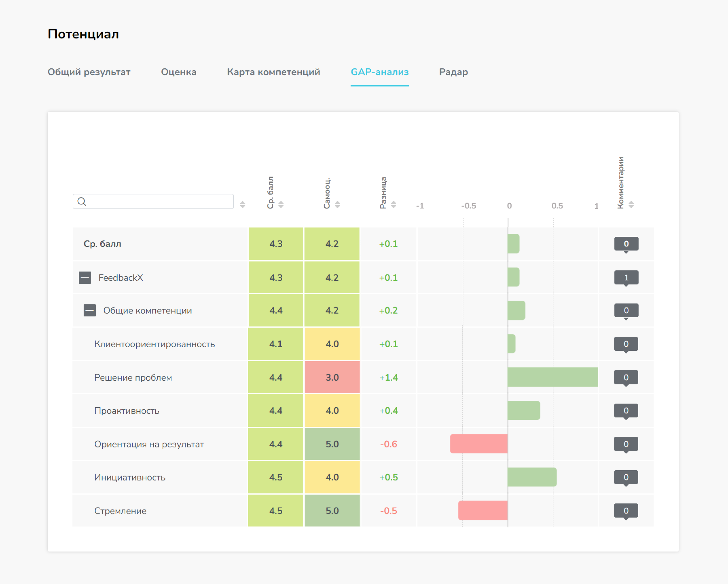Open the comment bubble for the FeedbackX row
The image size is (728, 584).
click(626, 278)
